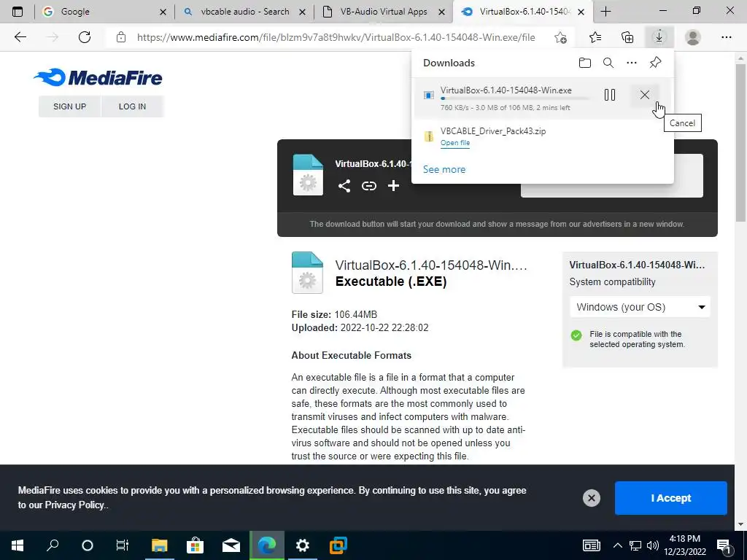The width and height of the screenshot is (747, 560).
Task: Open file VBCABLE_Driver_Pack43.zip
Action: pos(455,143)
